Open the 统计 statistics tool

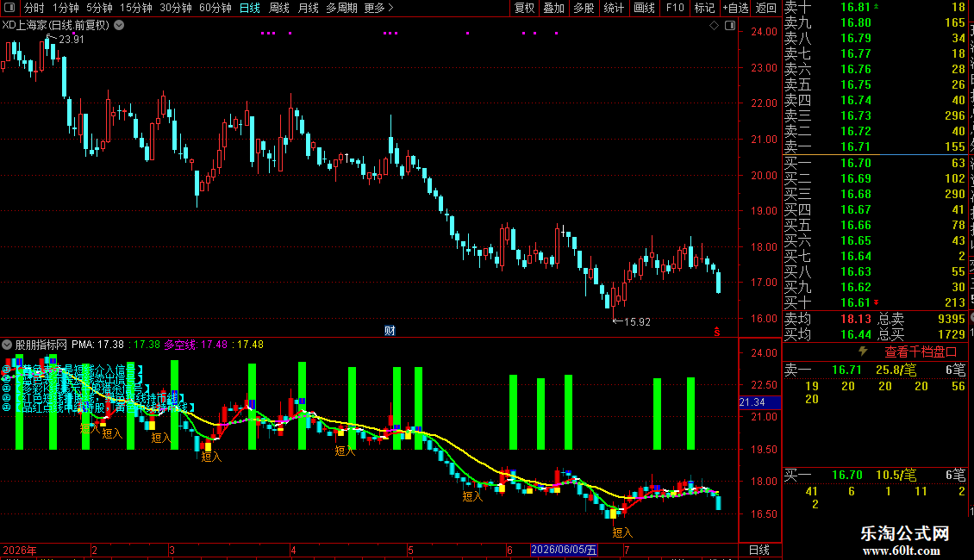point(614,8)
